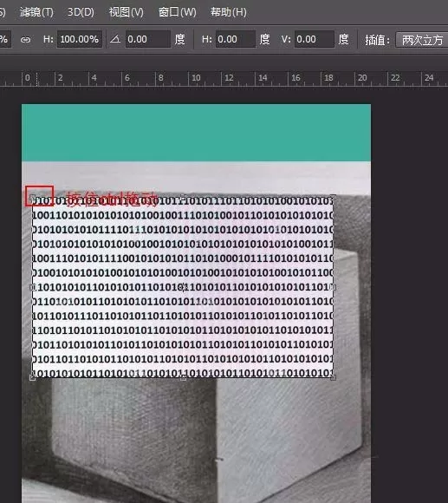This screenshot has width=448, height=503.
Task: Click the bottom-middle transform handle
Action: (183, 378)
